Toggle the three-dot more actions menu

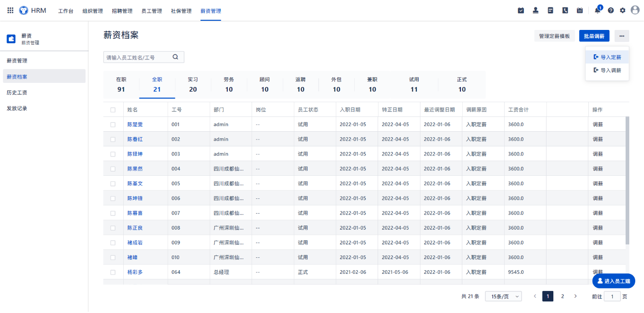click(622, 36)
